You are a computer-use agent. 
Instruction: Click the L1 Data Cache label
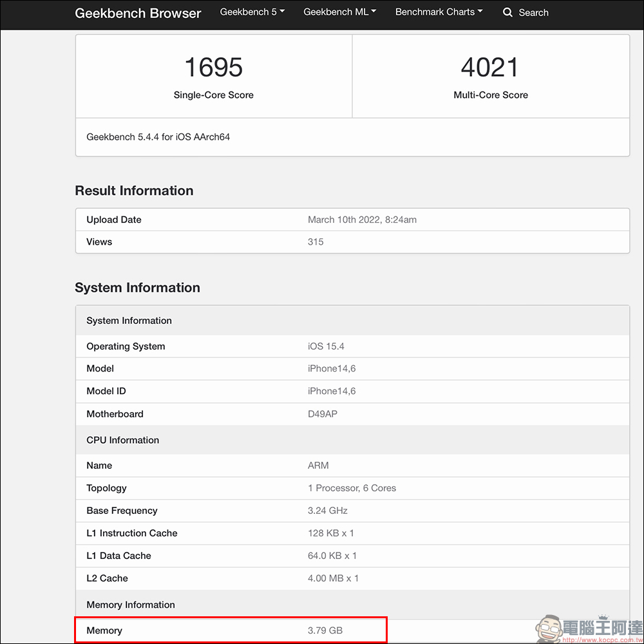click(118, 556)
